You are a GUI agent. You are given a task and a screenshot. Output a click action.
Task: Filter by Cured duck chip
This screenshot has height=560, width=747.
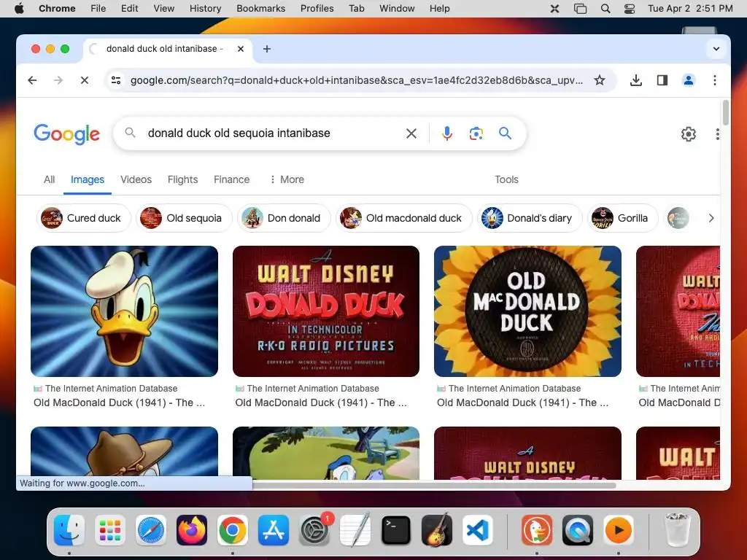83,218
